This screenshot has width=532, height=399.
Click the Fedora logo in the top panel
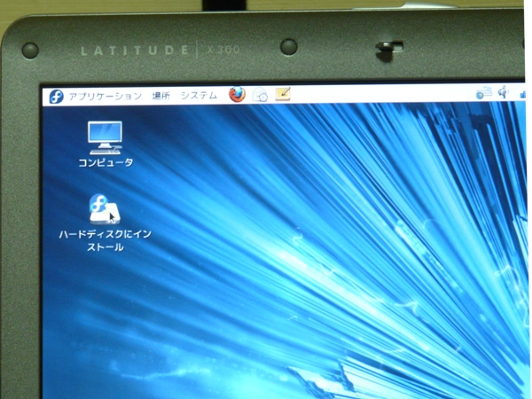click(x=56, y=96)
